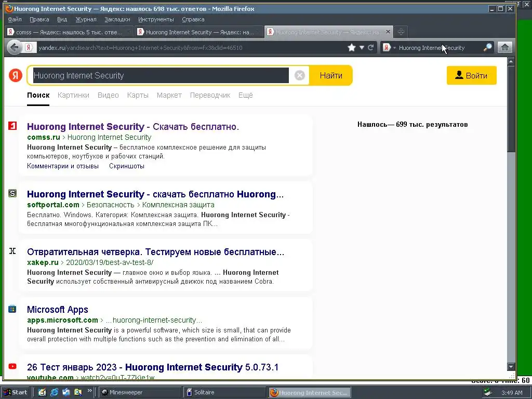Viewport: 532px width, 399px height.
Task: Open a new tab with the plus button
Action: point(401,32)
